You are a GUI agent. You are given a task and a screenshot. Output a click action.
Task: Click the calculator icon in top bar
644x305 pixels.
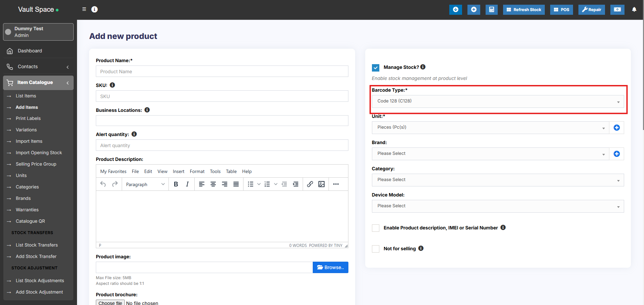tap(491, 10)
